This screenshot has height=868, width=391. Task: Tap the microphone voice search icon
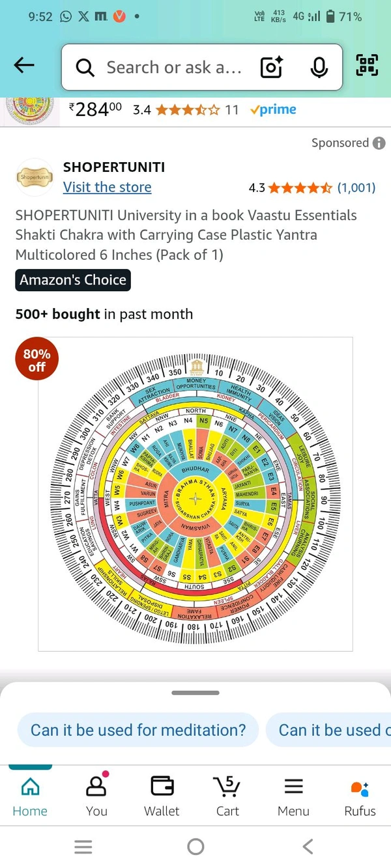click(319, 67)
